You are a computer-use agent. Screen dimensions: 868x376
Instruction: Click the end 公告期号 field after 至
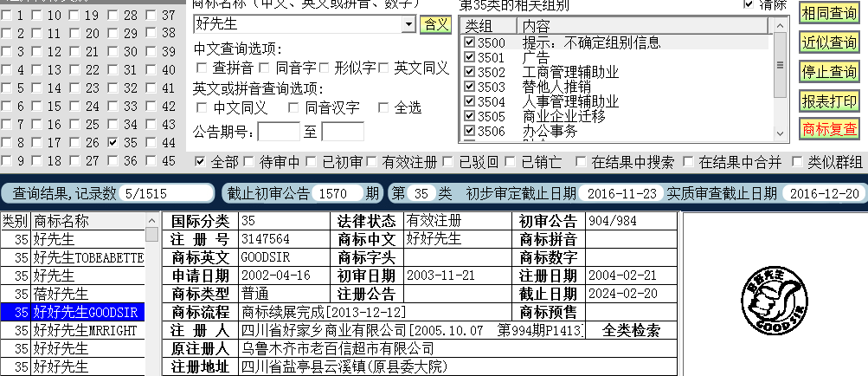tap(343, 132)
